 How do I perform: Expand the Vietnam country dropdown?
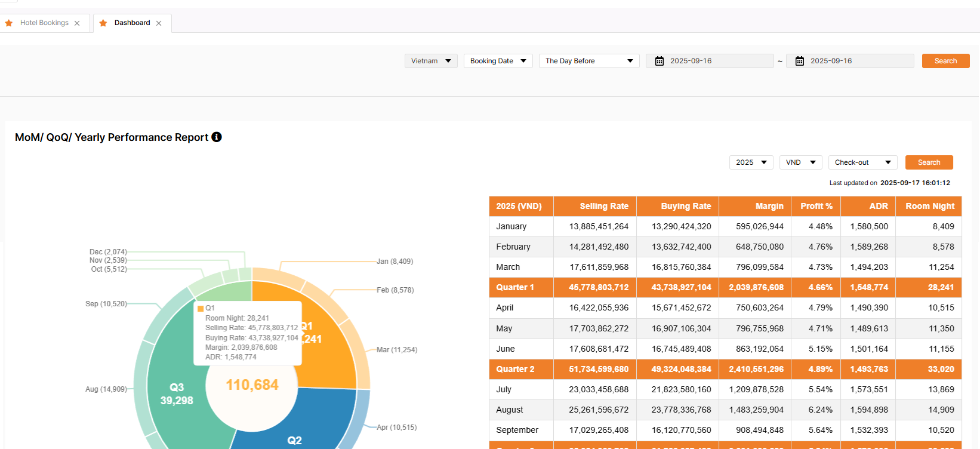point(431,61)
